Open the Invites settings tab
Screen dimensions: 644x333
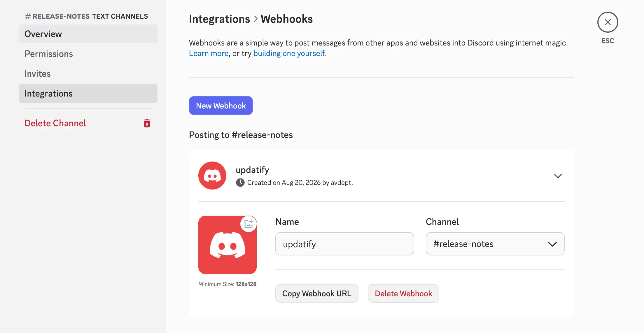88,73
